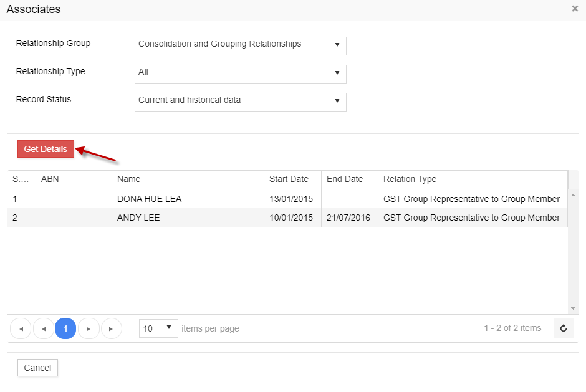The width and height of the screenshot is (586, 392).
Task: Go to next page of results
Action: (89, 328)
